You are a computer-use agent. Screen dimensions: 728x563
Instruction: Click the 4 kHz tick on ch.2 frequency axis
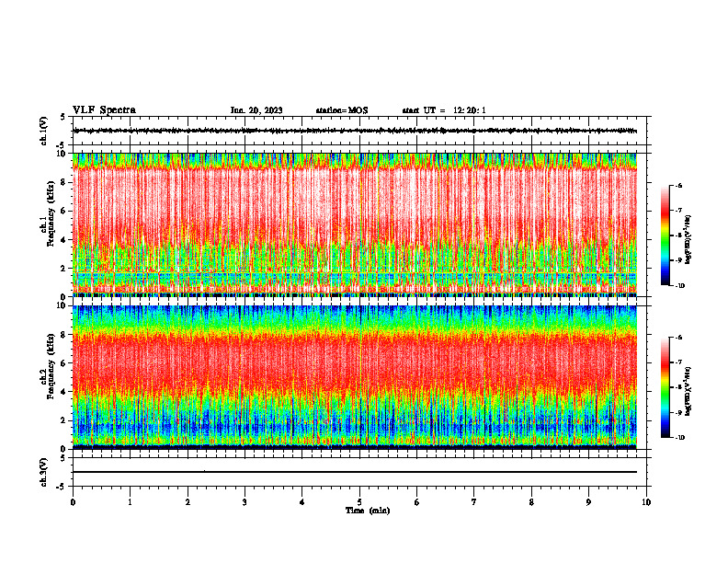(x=65, y=392)
